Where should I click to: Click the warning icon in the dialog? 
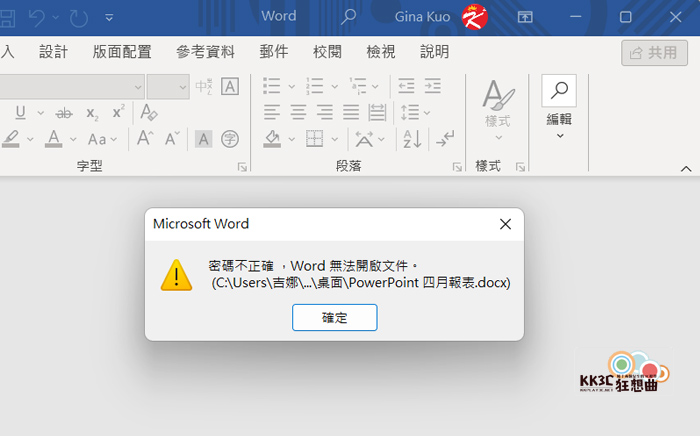(x=177, y=275)
